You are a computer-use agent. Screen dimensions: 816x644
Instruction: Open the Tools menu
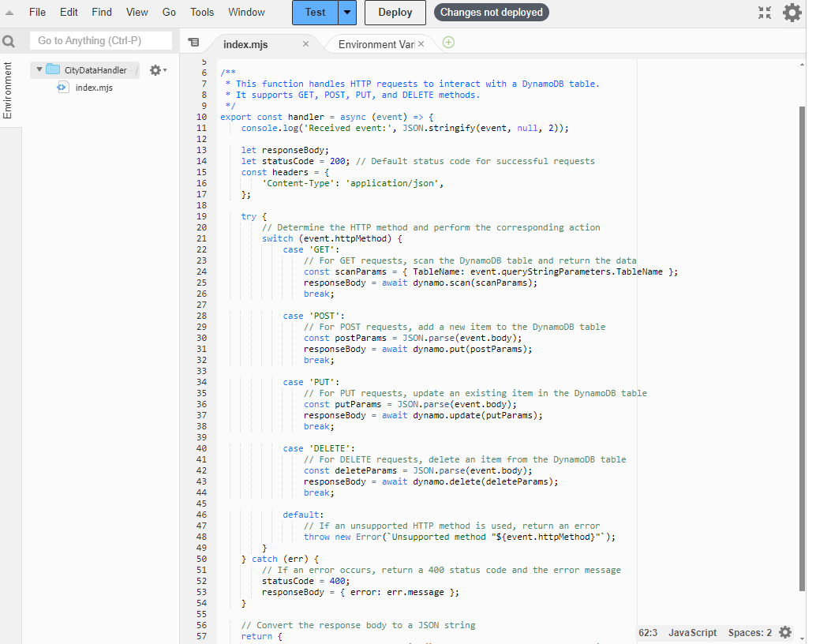(x=202, y=12)
